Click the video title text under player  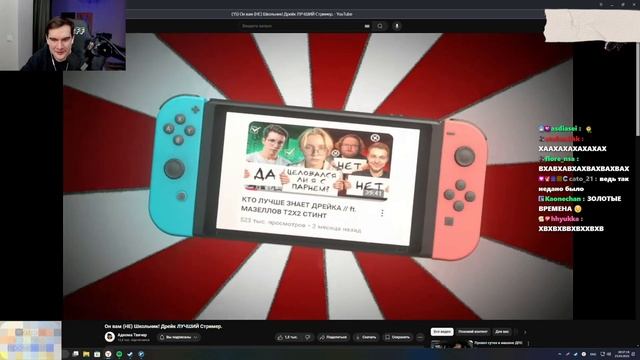[x=163, y=326]
